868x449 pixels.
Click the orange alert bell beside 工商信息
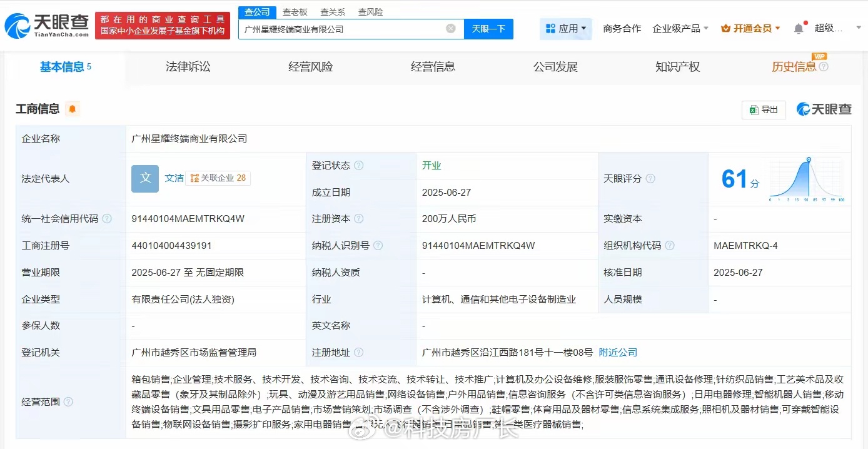[73, 109]
